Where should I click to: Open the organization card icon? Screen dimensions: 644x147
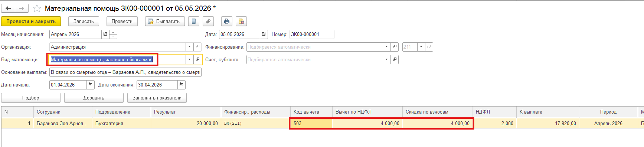[198, 47]
